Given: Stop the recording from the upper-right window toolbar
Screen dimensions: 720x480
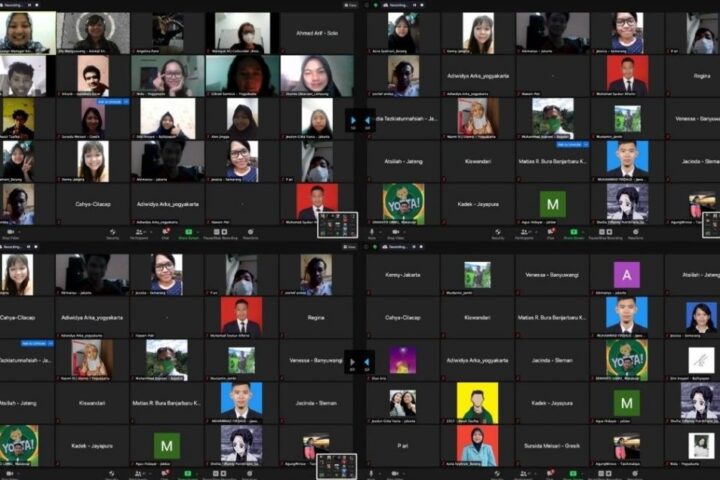Looking at the screenshot, I should point(609,232).
